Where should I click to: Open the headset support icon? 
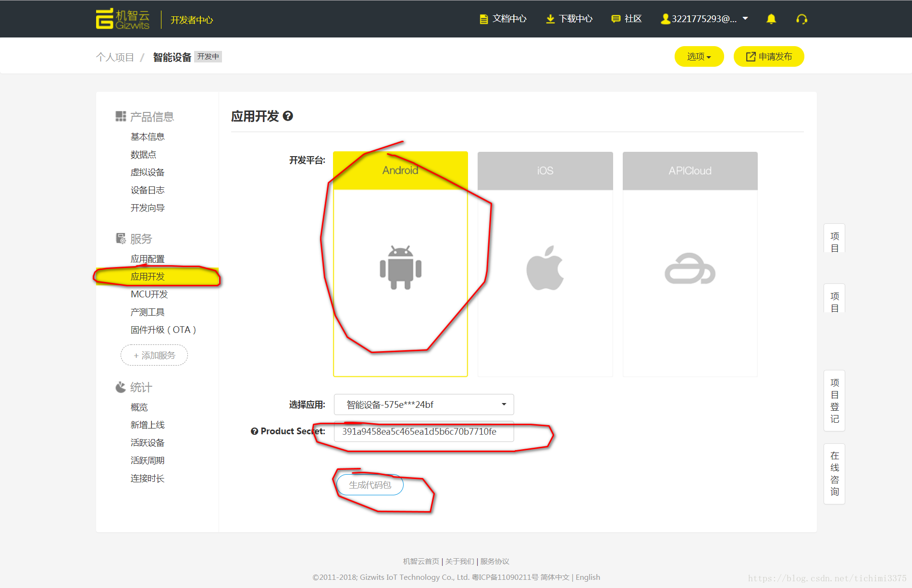[801, 19]
